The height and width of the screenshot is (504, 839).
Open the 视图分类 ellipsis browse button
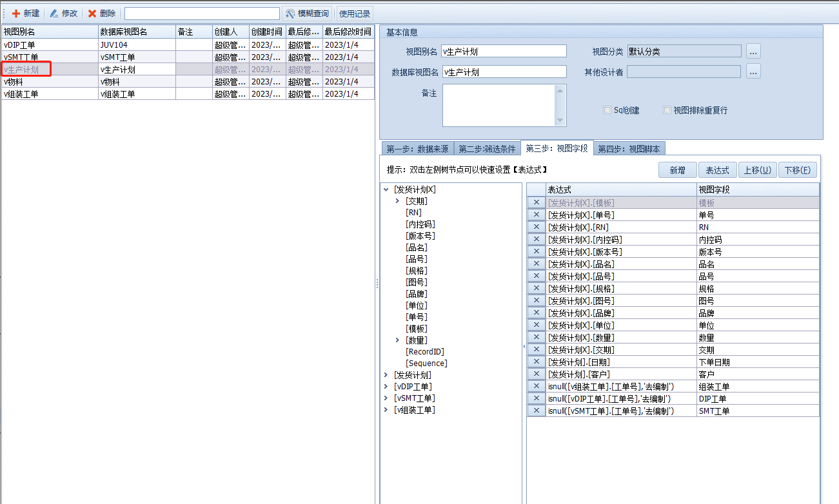tap(753, 51)
